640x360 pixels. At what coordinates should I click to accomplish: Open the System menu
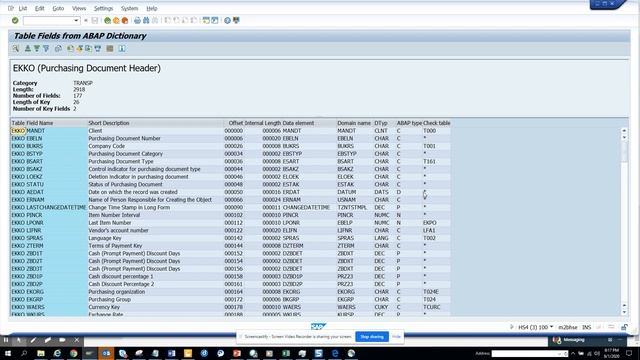click(129, 8)
